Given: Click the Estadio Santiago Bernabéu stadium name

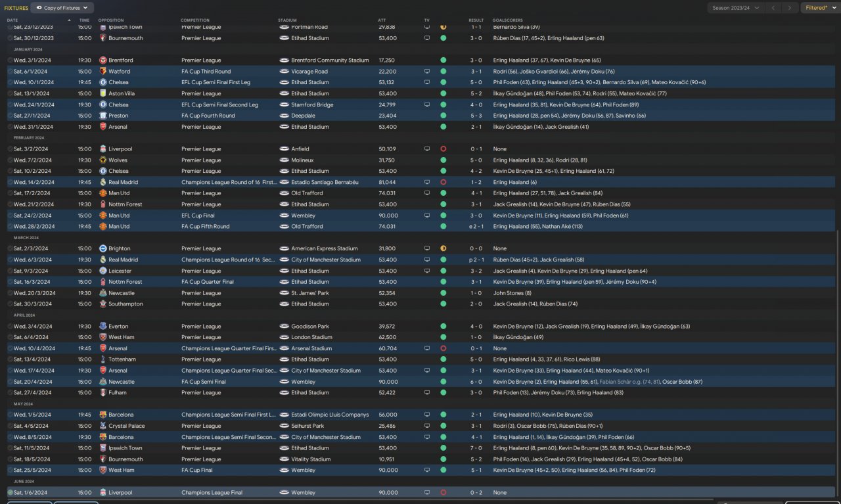Looking at the screenshot, I should pos(325,182).
